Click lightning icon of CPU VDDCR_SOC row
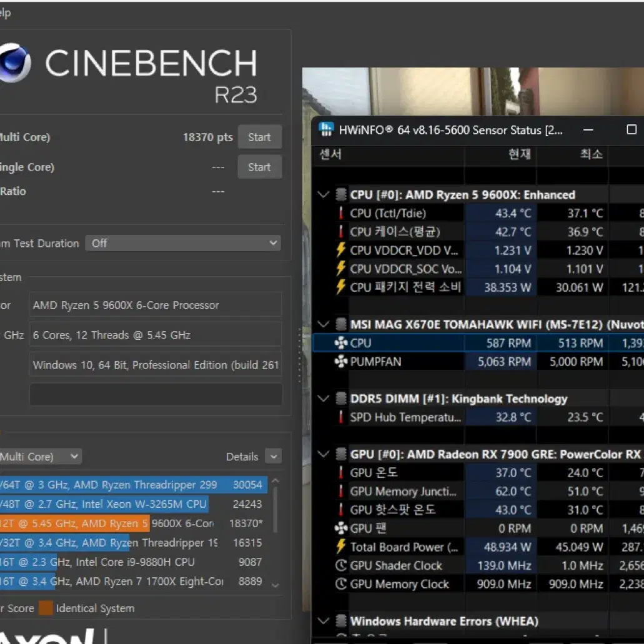 (340, 269)
